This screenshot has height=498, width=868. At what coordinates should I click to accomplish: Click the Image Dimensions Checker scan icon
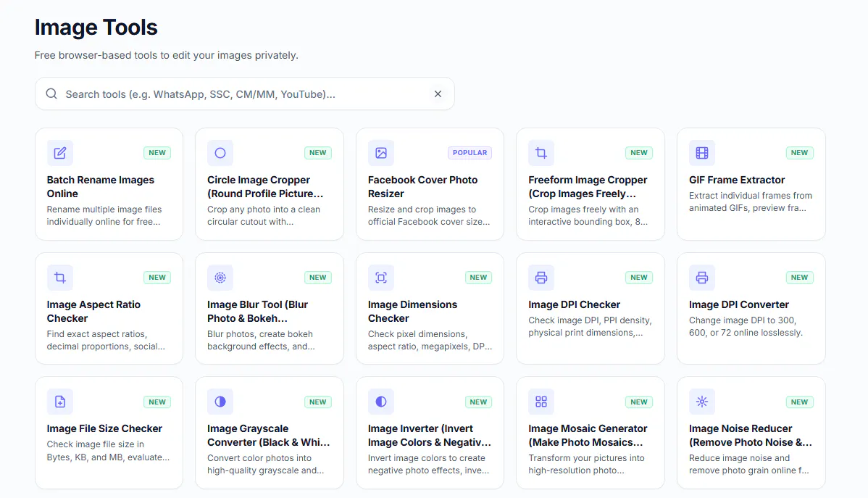[x=381, y=278]
